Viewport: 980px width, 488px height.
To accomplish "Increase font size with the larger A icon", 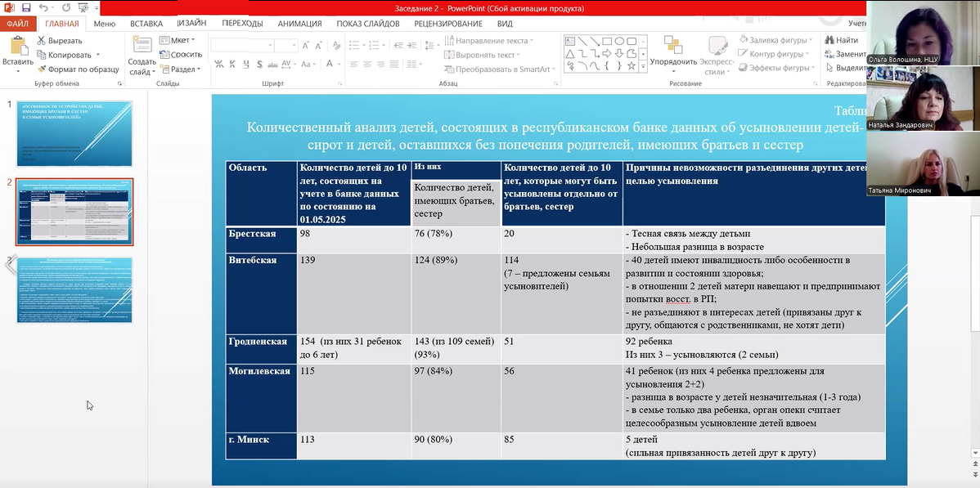I will pos(306,45).
